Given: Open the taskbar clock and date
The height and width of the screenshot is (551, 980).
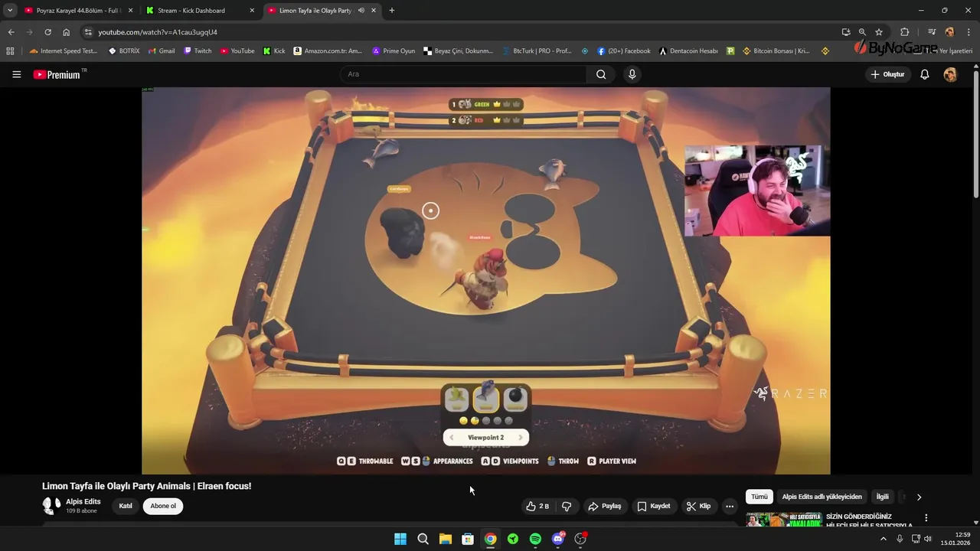Looking at the screenshot, I should [955, 539].
